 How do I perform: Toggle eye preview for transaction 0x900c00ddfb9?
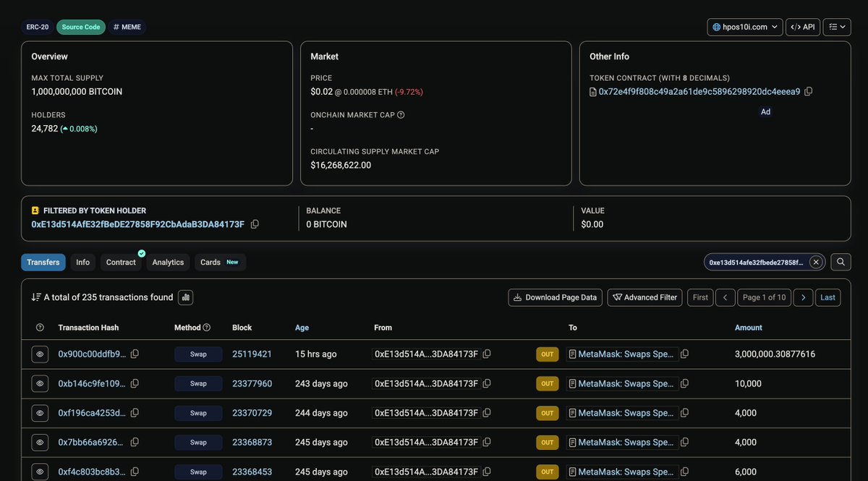click(40, 354)
